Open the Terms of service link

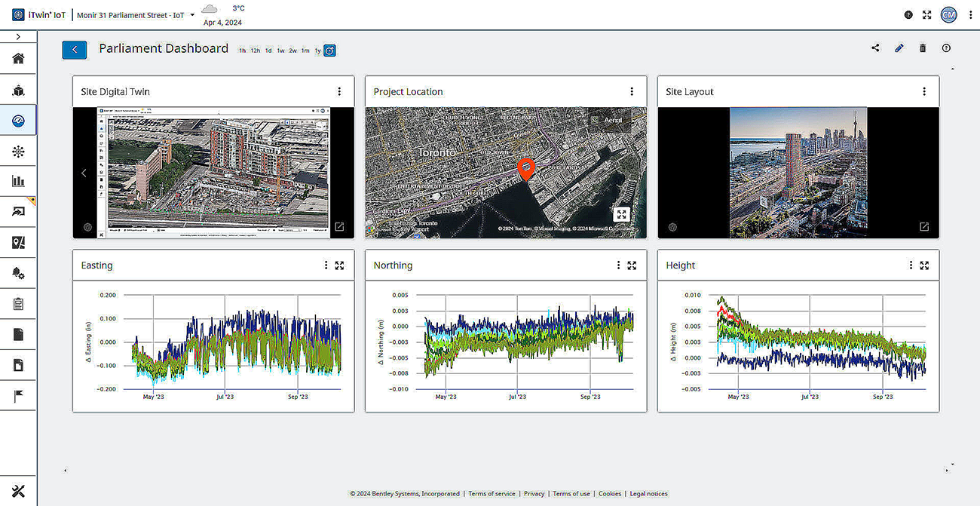coord(492,493)
